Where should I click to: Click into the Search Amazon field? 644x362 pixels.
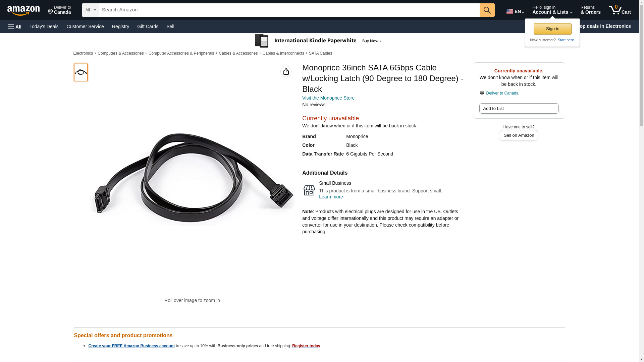click(288, 10)
